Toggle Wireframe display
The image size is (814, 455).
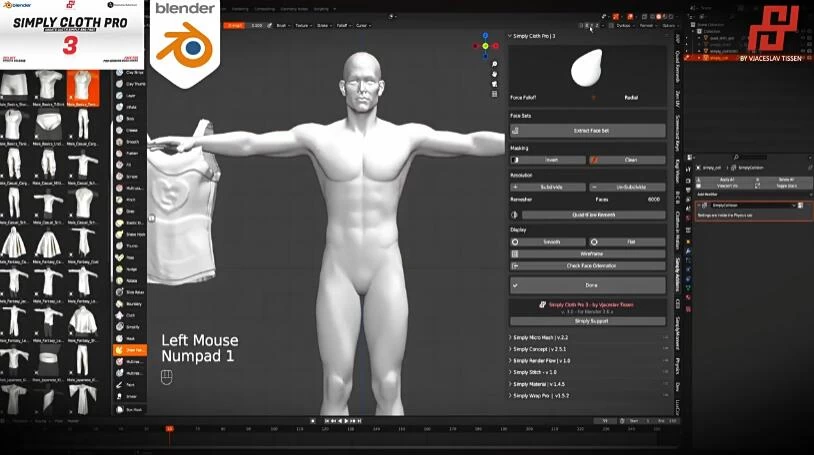click(x=591, y=254)
